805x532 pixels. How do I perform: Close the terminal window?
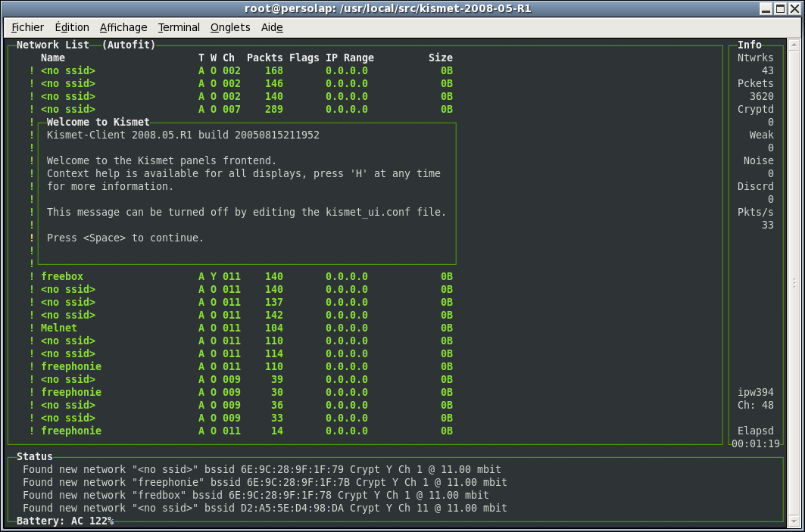point(794,8)
